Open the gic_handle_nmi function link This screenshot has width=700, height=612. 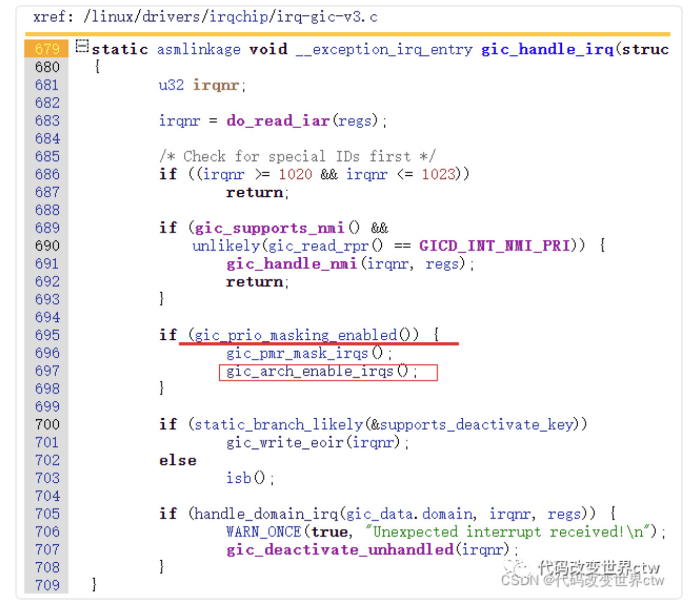[291, 264]
